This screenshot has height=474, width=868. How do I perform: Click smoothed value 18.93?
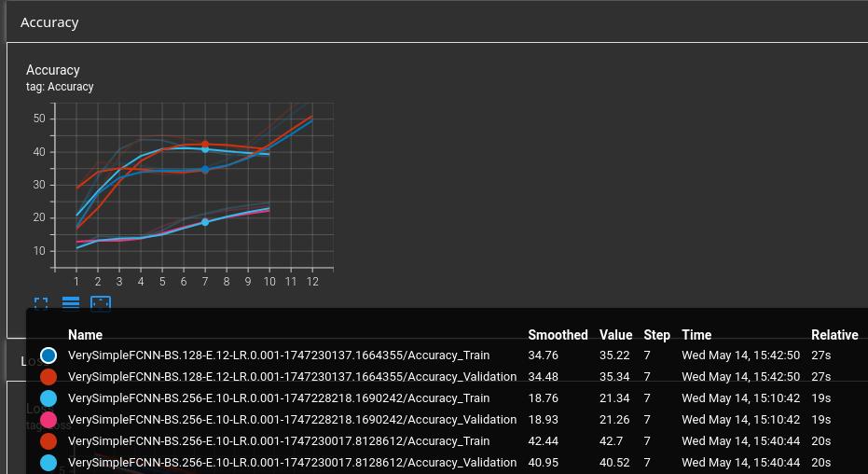point(543,420)
